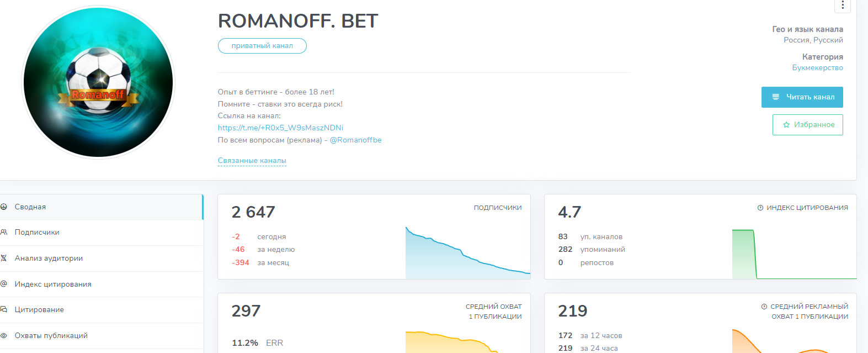Open the three-dot options menu
The height and width of the screenshot is (353, 868).
tap(842, 6)
